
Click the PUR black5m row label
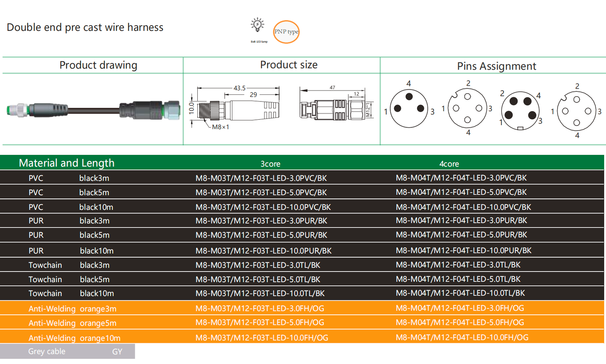(69, 235)
